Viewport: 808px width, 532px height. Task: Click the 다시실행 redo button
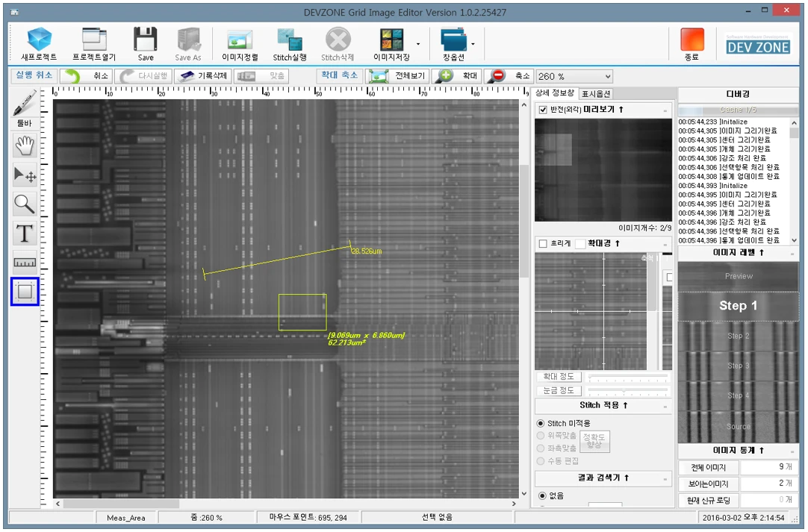coord(143,76)
